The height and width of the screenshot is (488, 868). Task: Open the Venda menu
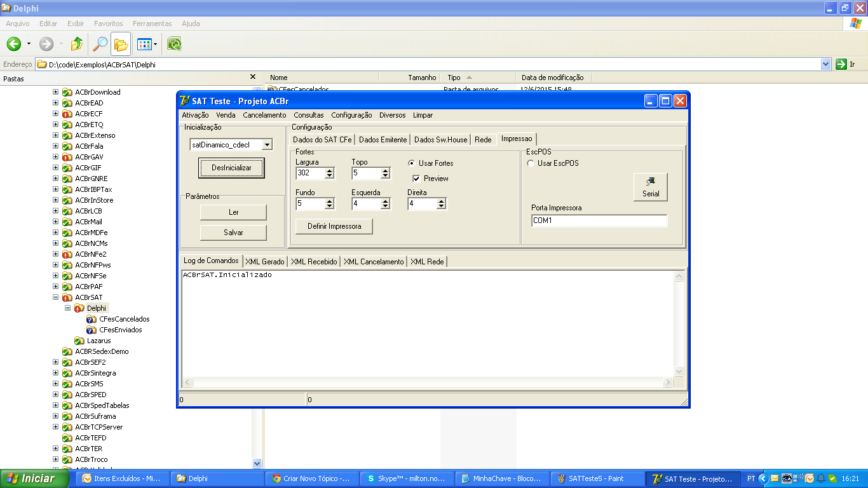click(x=226, y=115)
